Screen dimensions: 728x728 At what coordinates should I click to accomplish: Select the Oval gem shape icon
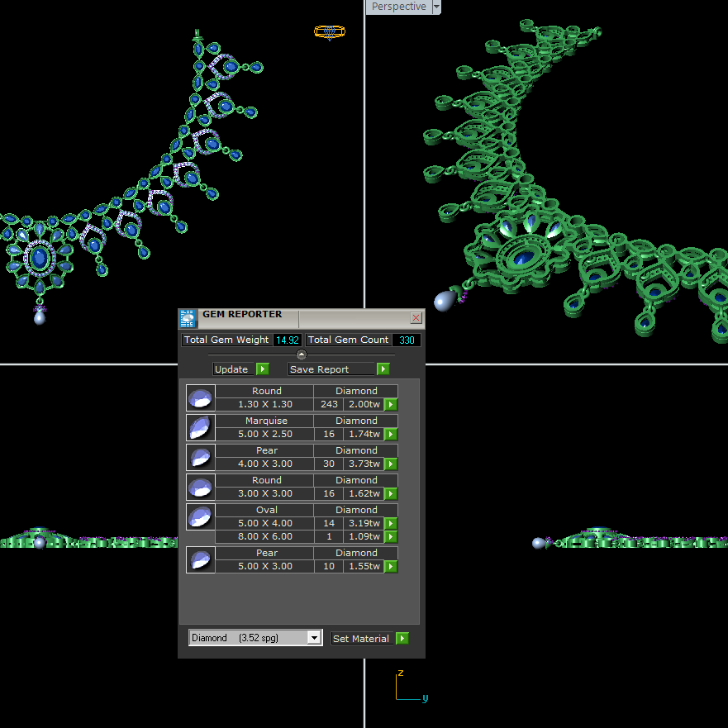201,517
